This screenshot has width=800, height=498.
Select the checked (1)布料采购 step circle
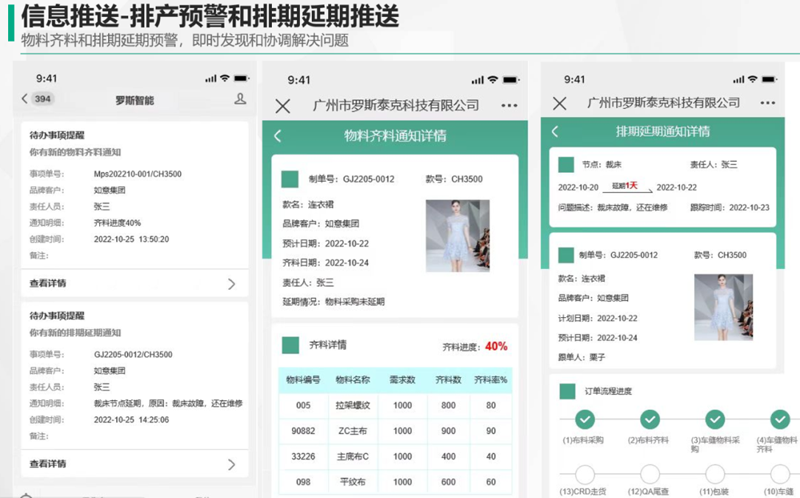pos(585,420)
